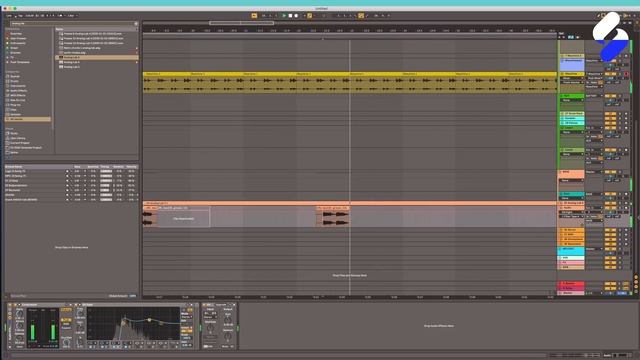
Task: Hit the Record button in the transport
Action: point(296,16)
